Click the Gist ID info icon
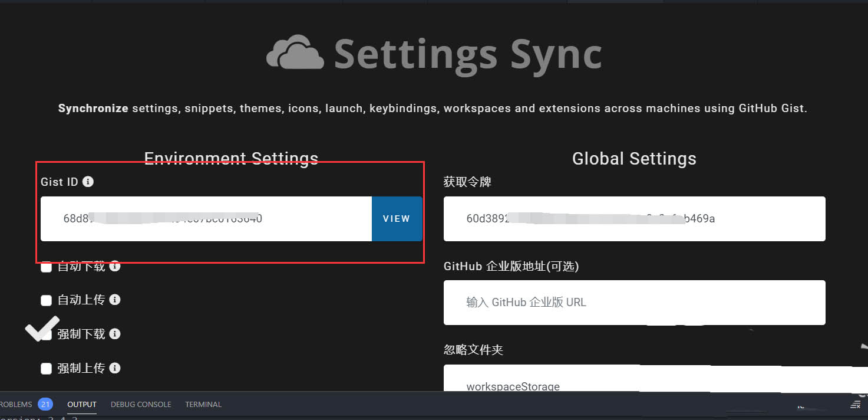Image resolution: width=868 pixels, height=420 pixels. coord(88,182)
